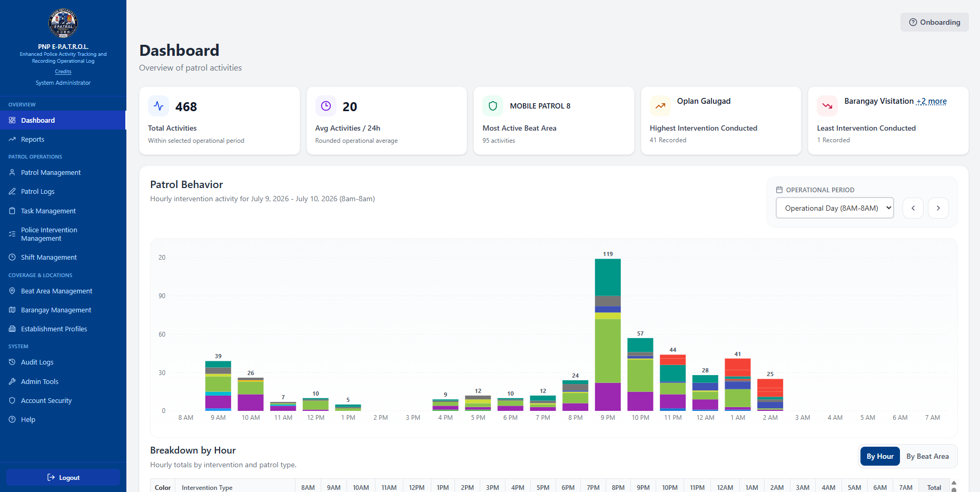
Task: Click the Least Intervention trending-down icon
Action: [x=827, y=106]
